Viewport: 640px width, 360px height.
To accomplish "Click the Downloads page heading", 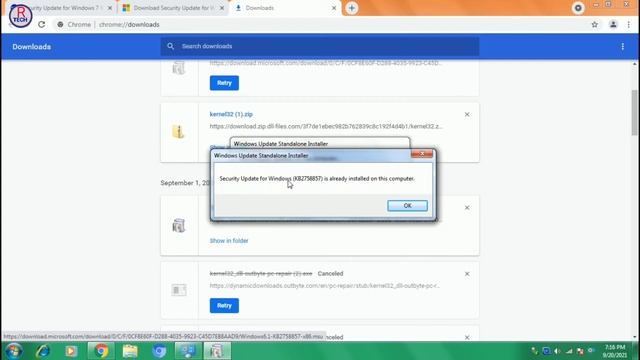I will [31, 47].
